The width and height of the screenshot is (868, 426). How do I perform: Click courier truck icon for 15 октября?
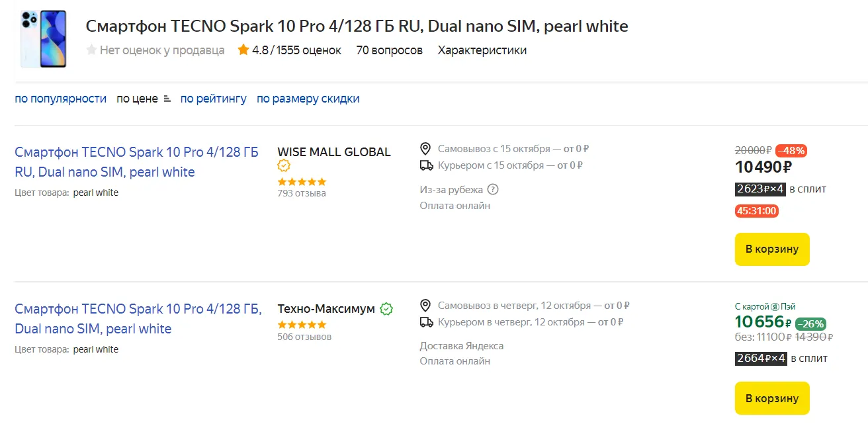[426, 165]
